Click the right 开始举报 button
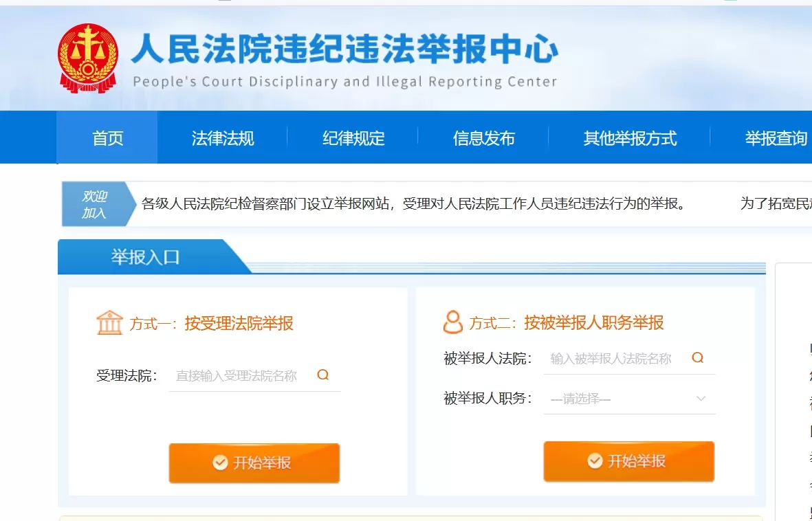Viewport: 812px width, 521px height. point(628,461)
